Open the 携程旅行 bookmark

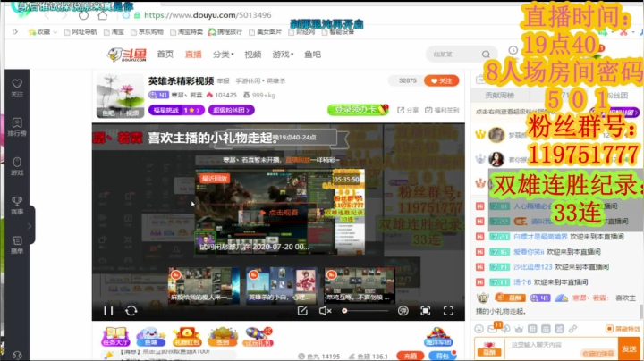(225, 32)
